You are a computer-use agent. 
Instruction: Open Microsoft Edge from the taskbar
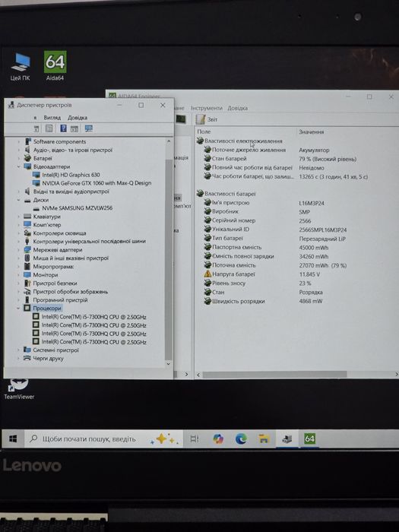241,439
